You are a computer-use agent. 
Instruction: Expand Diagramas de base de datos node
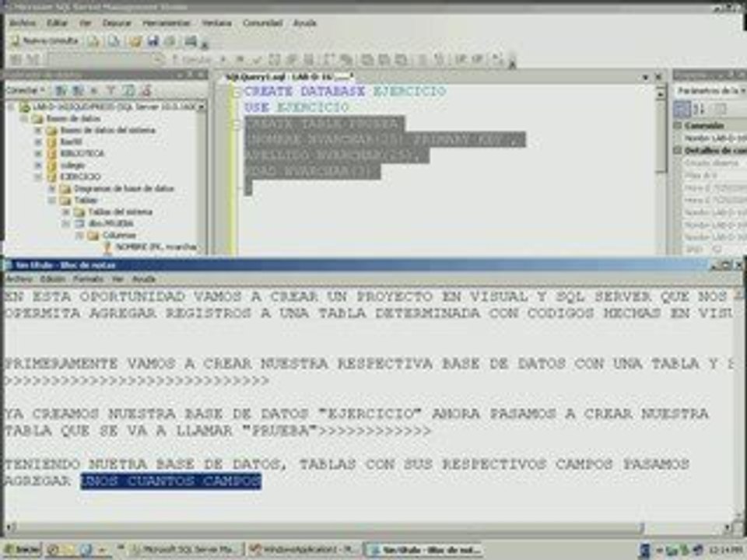coord(52,188)
